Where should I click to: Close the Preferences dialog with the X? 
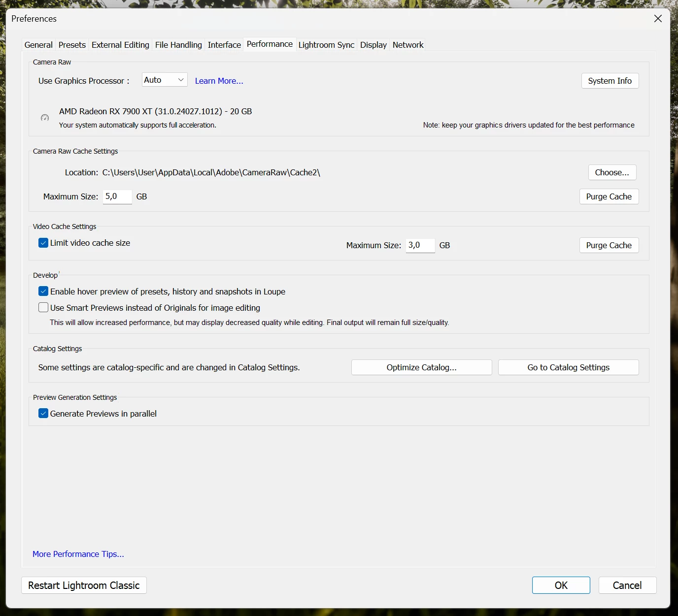click(x=658, y=19)
